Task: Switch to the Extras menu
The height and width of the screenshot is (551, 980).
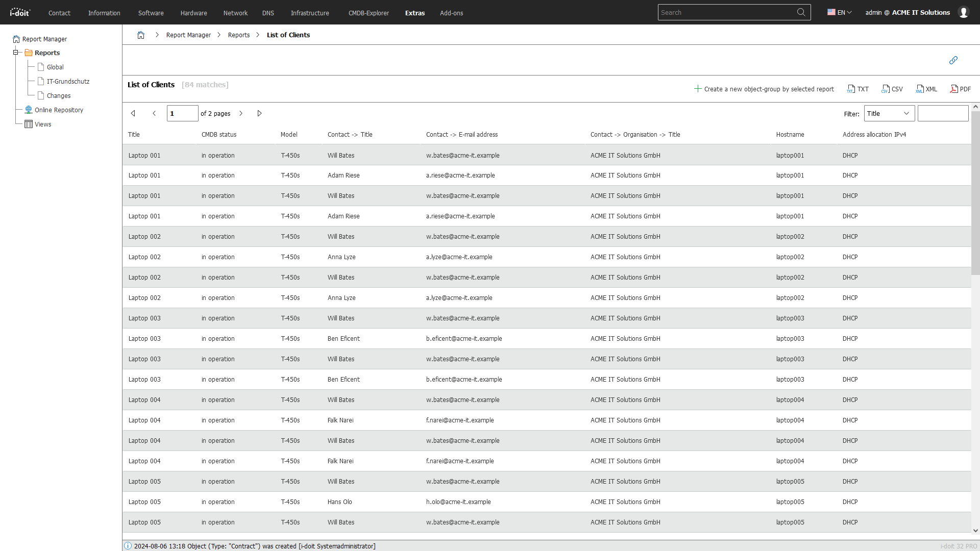Action: click(414, 13)
